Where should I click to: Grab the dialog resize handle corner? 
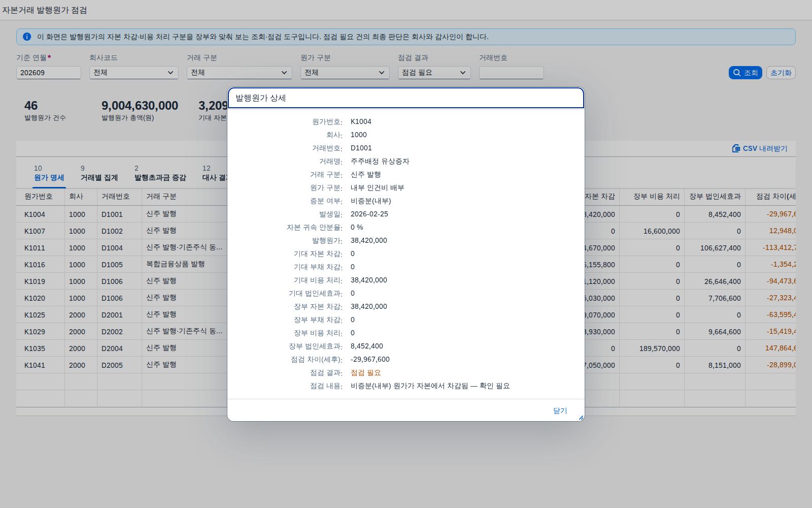[x=581, y=417]
